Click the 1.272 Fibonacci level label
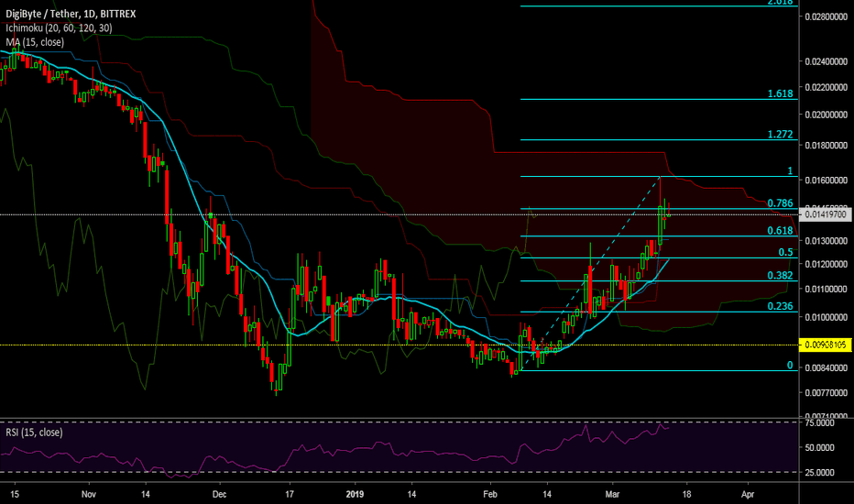 (x=780, y=134)
